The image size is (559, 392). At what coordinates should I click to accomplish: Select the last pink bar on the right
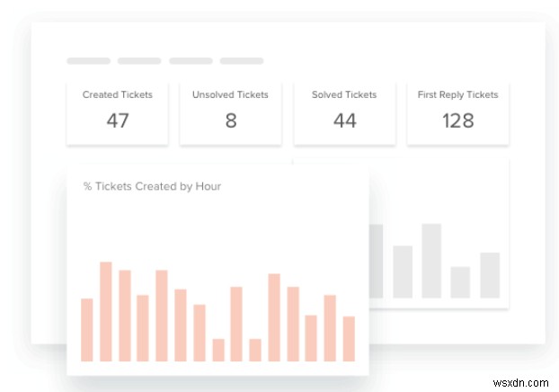pos(349,338)
